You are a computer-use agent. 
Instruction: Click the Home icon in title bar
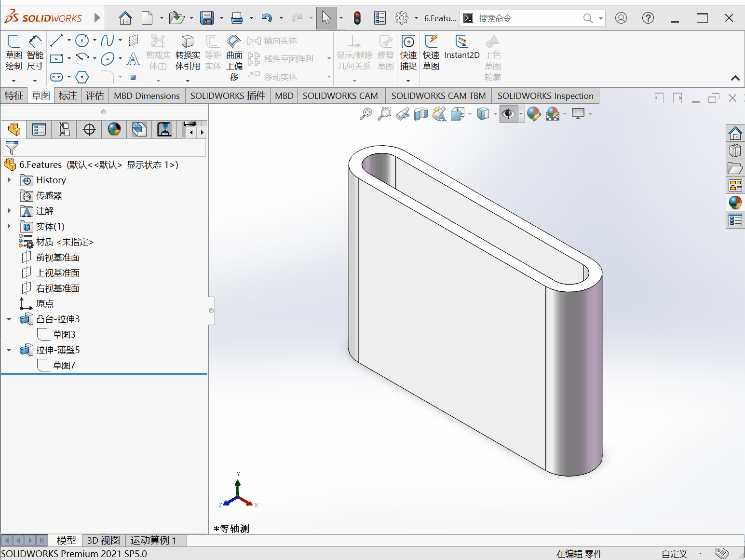point(125,18)
